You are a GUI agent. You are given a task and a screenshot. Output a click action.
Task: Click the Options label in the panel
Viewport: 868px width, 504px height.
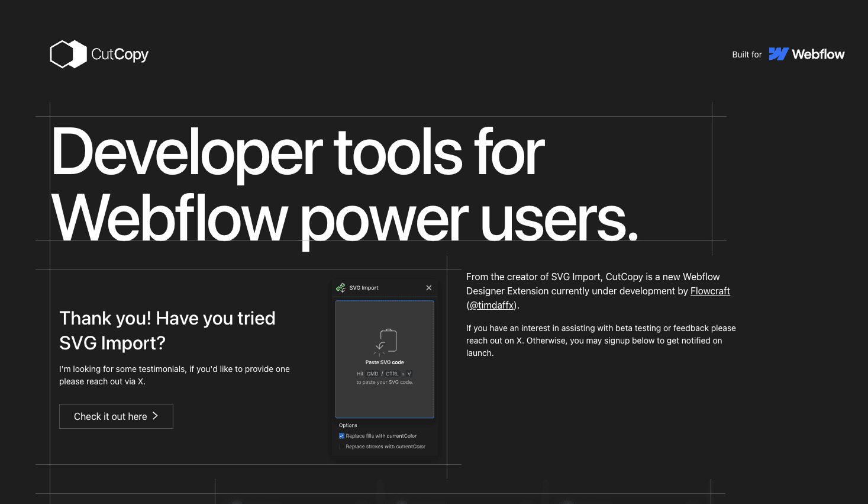[348, 425]
